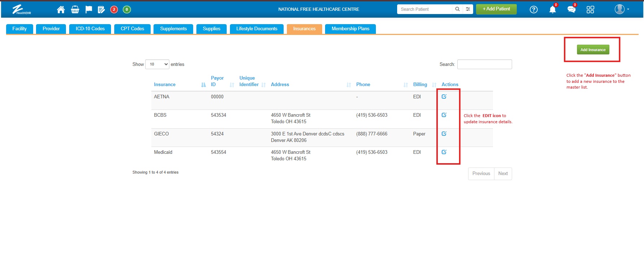Click edit icon for Medicaid
644x259 pixels.
pyautogui.click(x=444, y=152)
